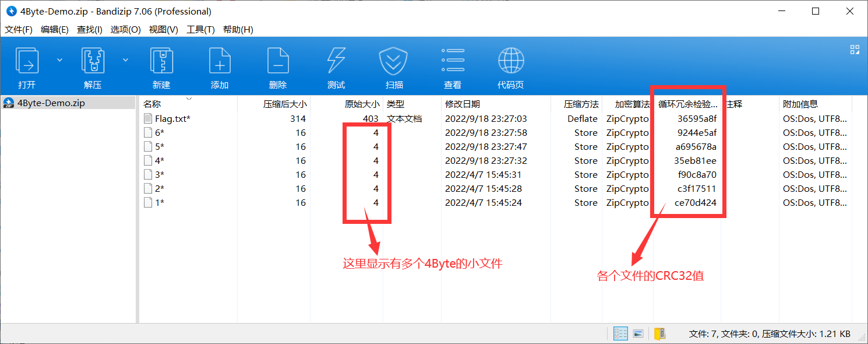Enable image preview view mode
This screenshot has height=344, width=868.
(x=638, y=333)
